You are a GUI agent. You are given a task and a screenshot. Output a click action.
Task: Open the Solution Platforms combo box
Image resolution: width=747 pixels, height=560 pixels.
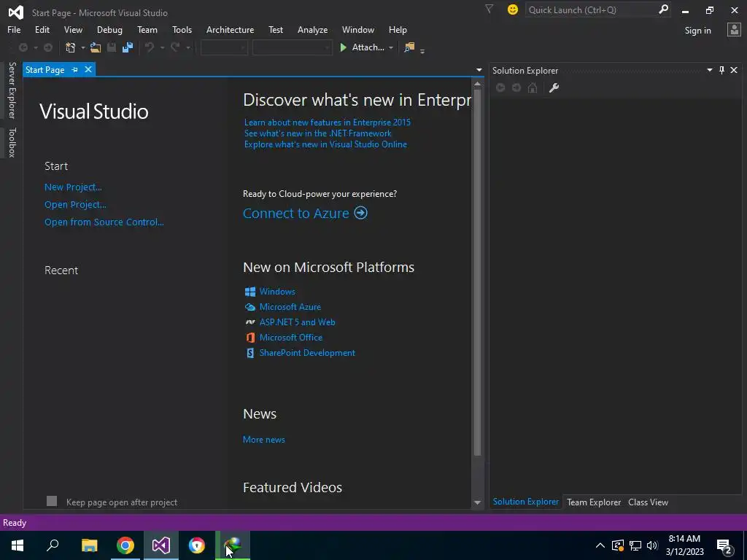pyautogui.click(x=292, y=47)
